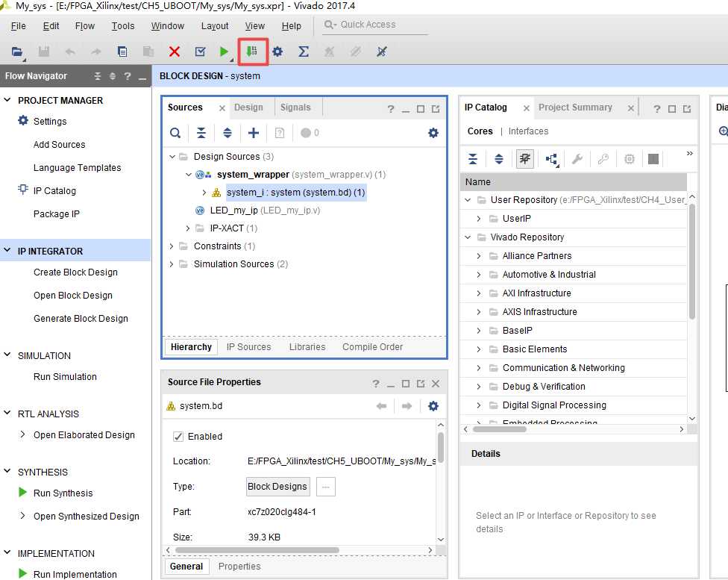Switch to the Design tab
The image size is (728, 580).
pos(248,107)
